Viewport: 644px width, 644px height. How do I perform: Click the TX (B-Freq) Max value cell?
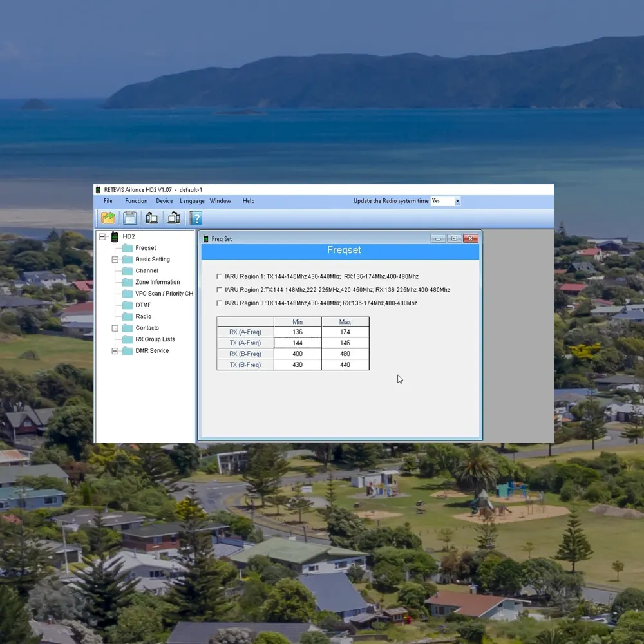tap(345, 365)
